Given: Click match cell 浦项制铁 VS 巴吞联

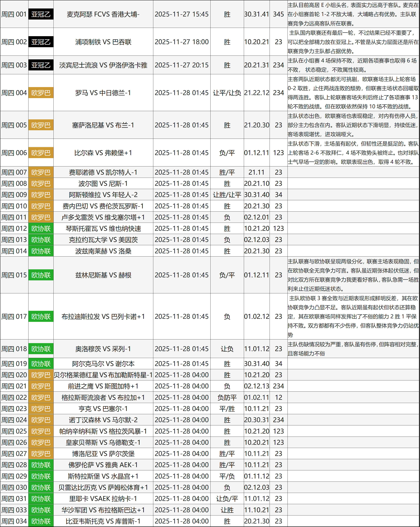Looking at the screenshot, I should coord(103,42).
